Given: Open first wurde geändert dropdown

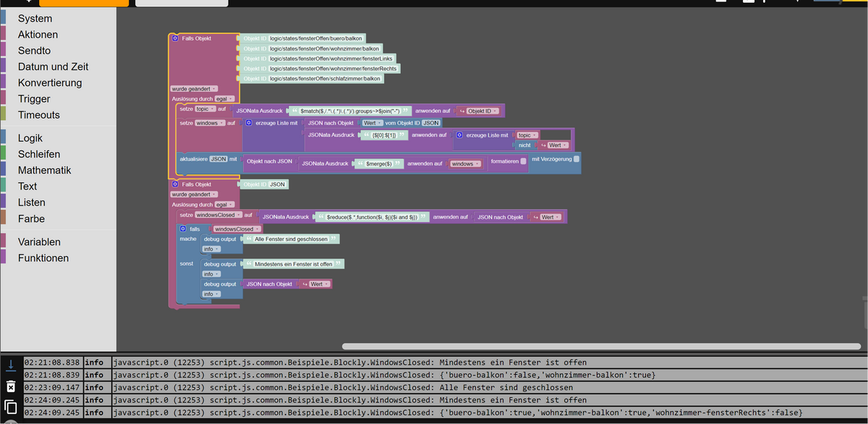Looking at the screenshot, I should tap(194, 88).
